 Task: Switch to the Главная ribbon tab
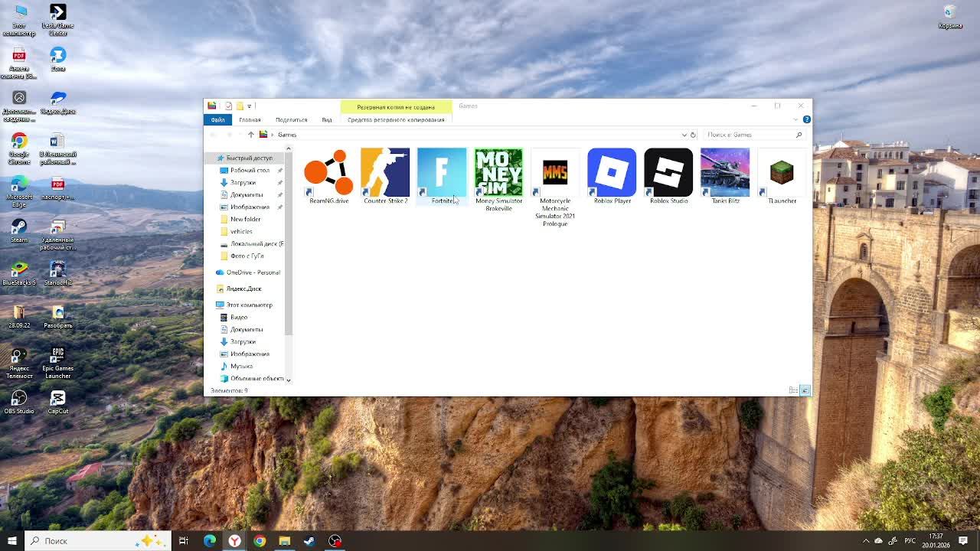(x=250, y=119)
